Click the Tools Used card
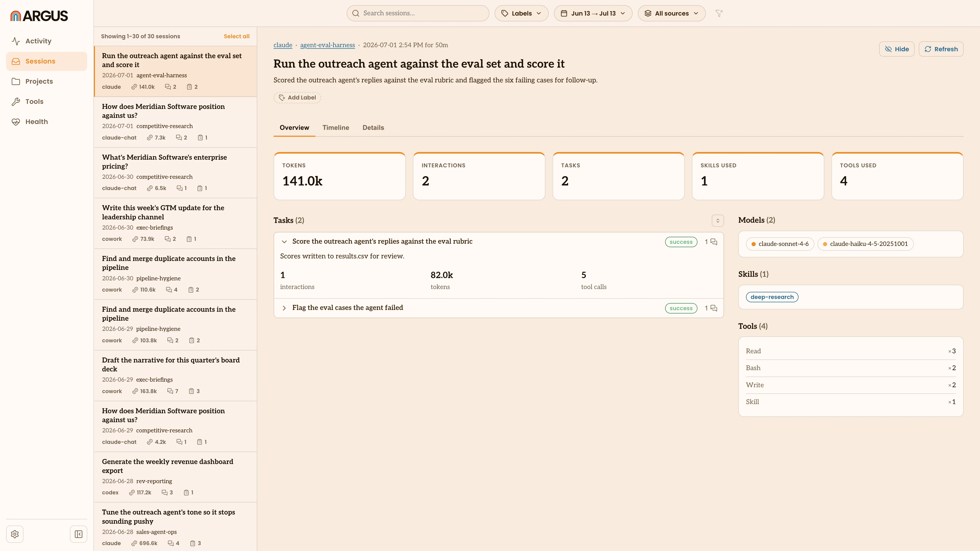 (898, 176)
